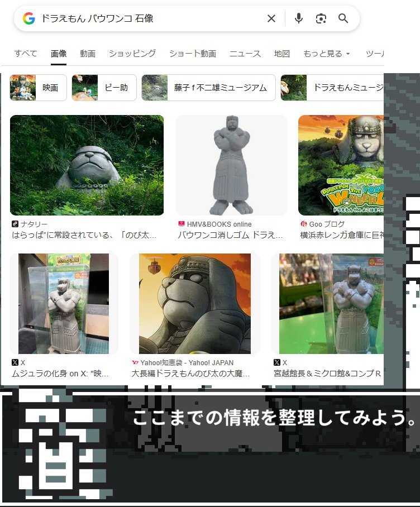Open ムジュラの化身 on X result title
Screen dimensions: 420x507
tap(60, 374)
